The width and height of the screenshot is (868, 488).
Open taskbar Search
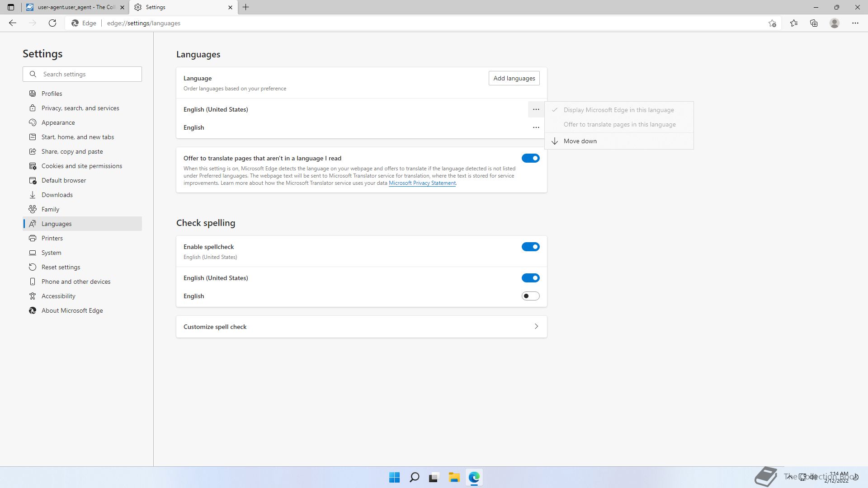414,477
